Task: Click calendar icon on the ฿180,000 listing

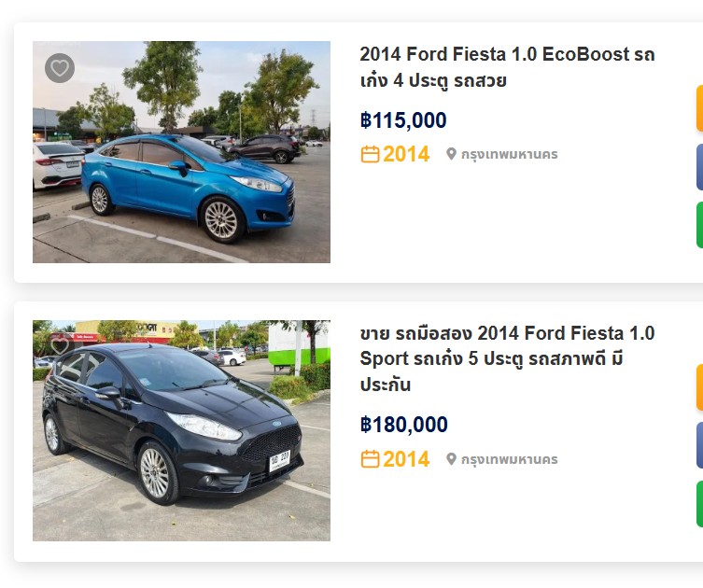Action: 370,459
